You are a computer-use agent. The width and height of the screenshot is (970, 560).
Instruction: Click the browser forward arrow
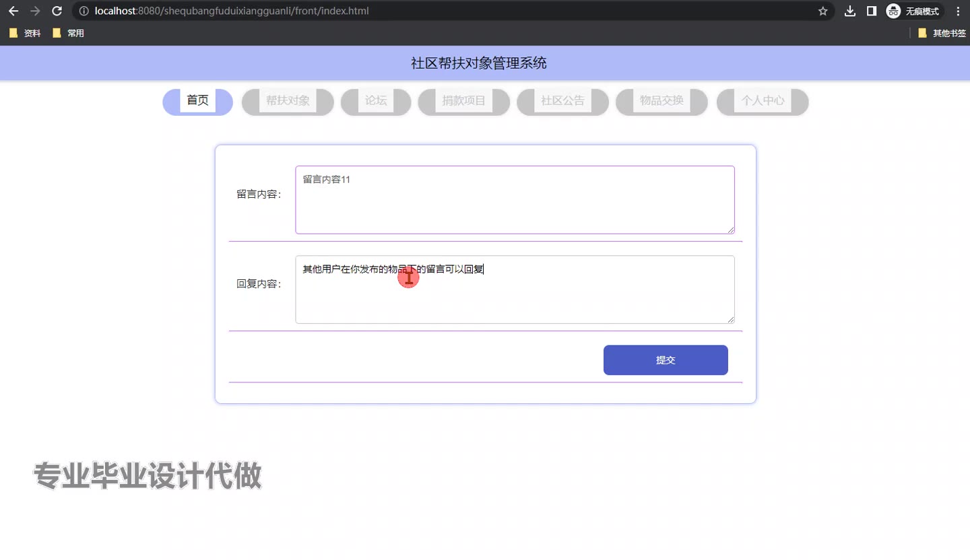[35, 11]
